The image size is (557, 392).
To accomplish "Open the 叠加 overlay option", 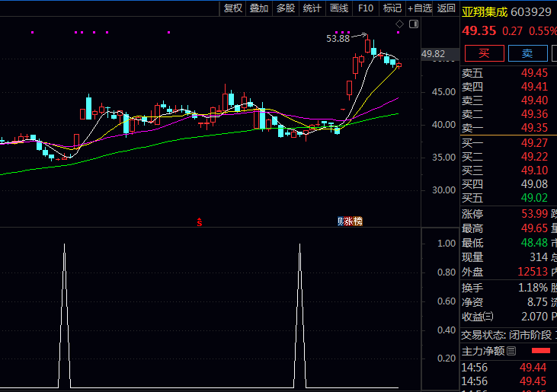I will click(259, 8).
